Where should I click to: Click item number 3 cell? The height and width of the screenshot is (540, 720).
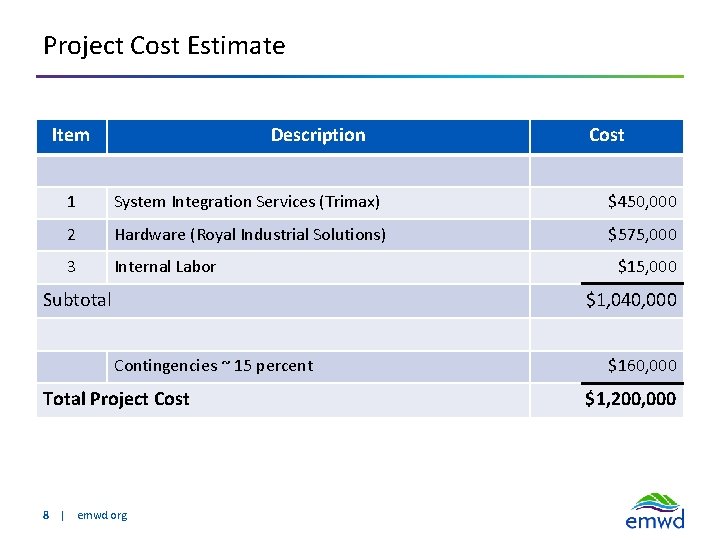tap(71, 267)
